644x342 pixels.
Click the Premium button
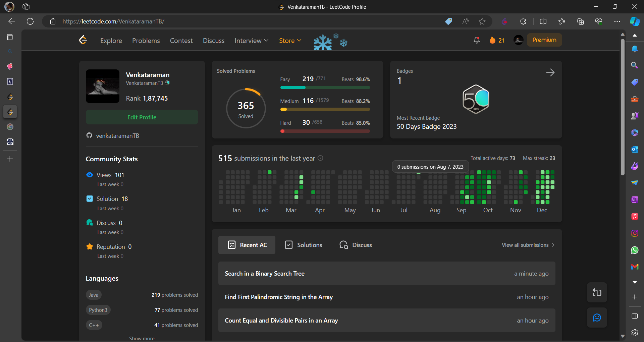pos(544,40)
